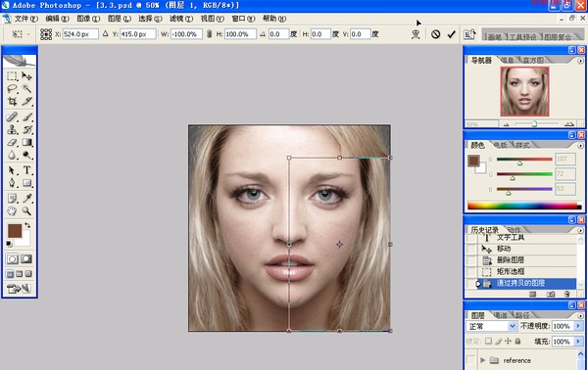Image resolution: width=588 pixels, height=370 pixels.
Task: Switch to Quick Mask mode
Action: click(25, 258)
